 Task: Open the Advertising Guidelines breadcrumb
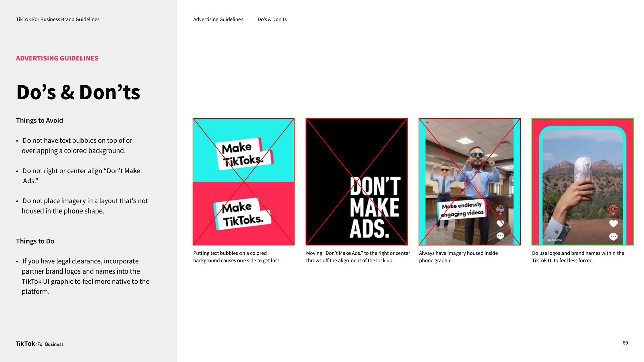[218, 19]
